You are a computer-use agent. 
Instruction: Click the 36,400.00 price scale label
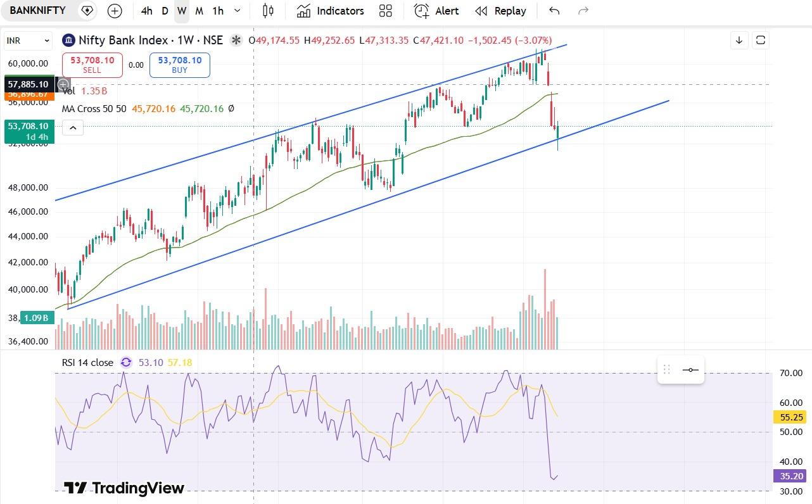pos(28,341)
